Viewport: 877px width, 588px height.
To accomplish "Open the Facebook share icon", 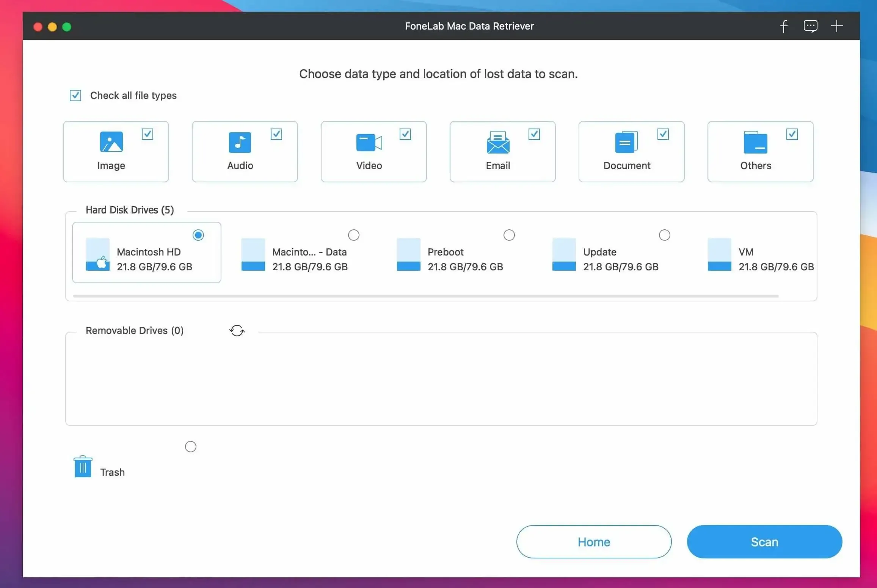I will tap(784, 26).
